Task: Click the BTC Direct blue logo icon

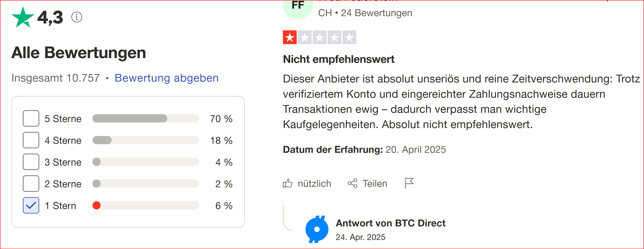Action: point(317,229)
